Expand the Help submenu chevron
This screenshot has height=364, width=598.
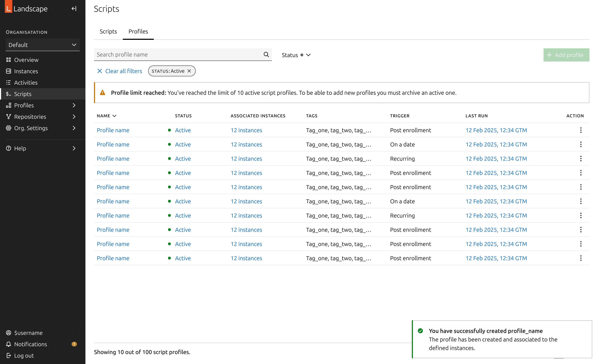coord(74,148)
